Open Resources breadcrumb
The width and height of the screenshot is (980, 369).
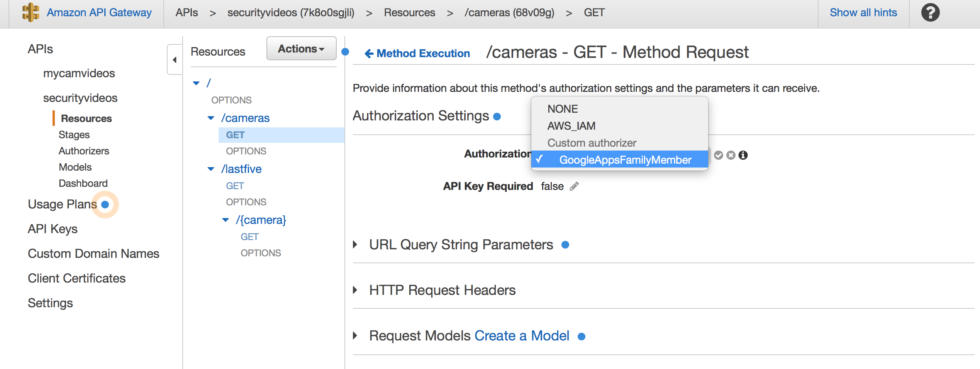(409, 13)
